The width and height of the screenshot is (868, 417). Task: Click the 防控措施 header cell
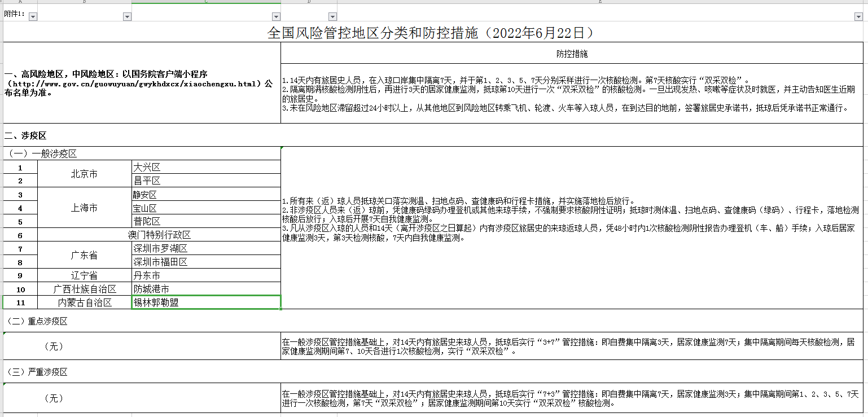coord(572,54)
